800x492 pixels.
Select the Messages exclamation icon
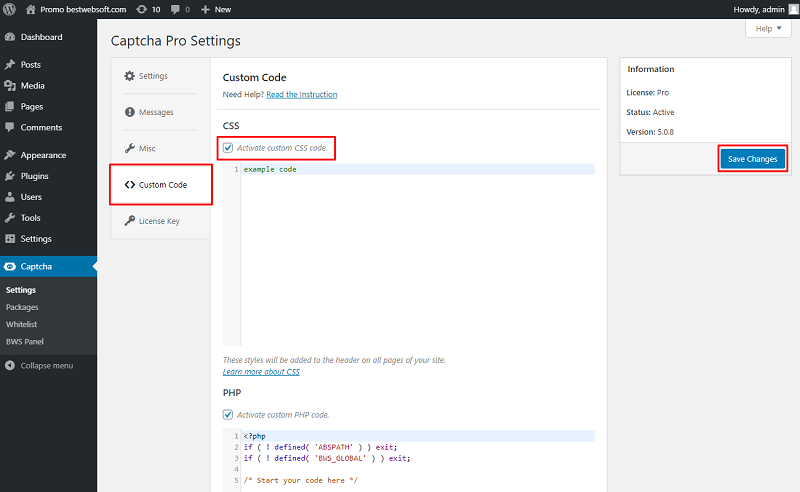pos(130,112)
